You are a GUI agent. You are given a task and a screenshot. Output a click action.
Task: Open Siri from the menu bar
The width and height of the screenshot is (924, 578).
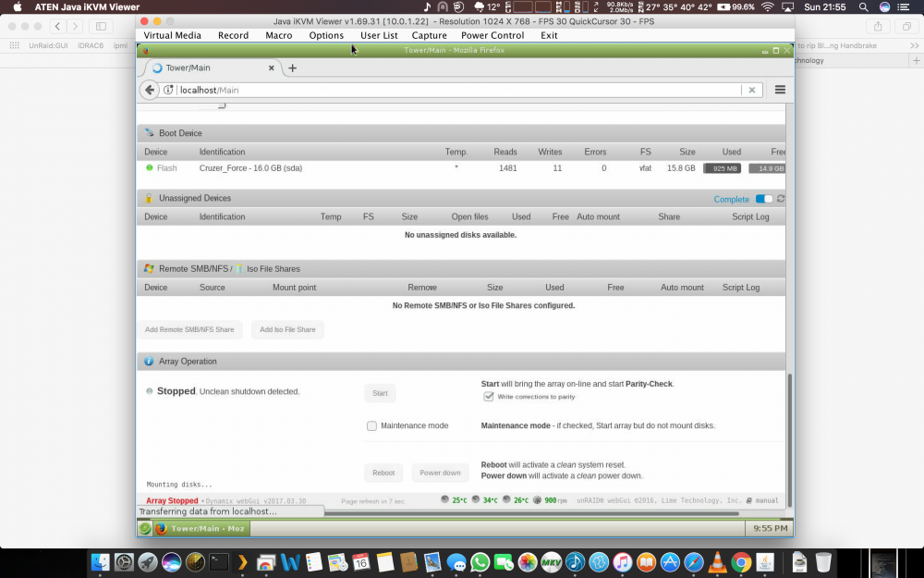pos(884,7)
